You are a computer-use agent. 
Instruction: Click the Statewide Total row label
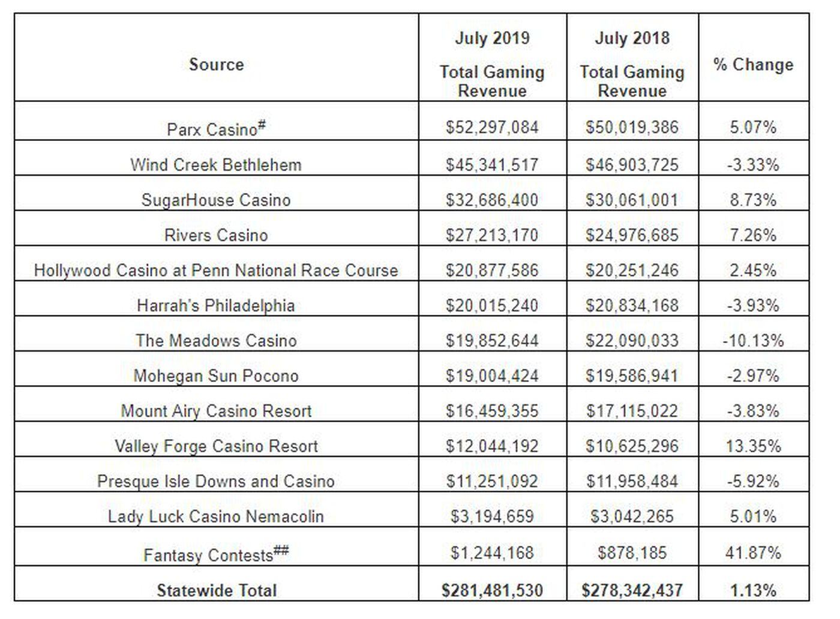click(216, 590)
